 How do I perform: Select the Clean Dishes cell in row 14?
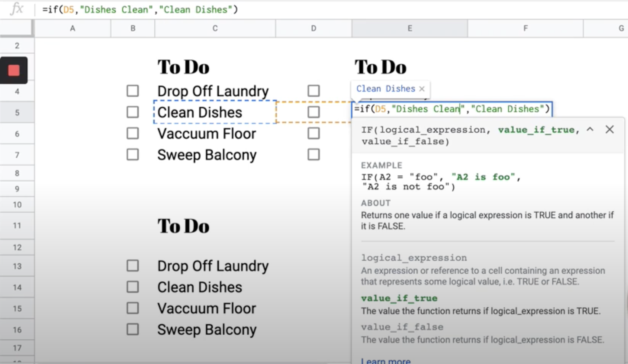[200, 287]
